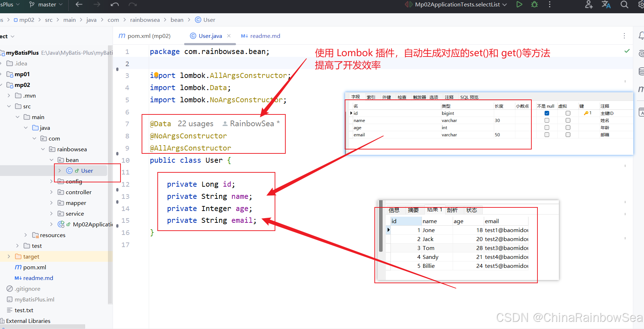Image resolution: width=644 pixels, height=329 pixels.
Task: Expand the controller package
Action: (51, 192)
